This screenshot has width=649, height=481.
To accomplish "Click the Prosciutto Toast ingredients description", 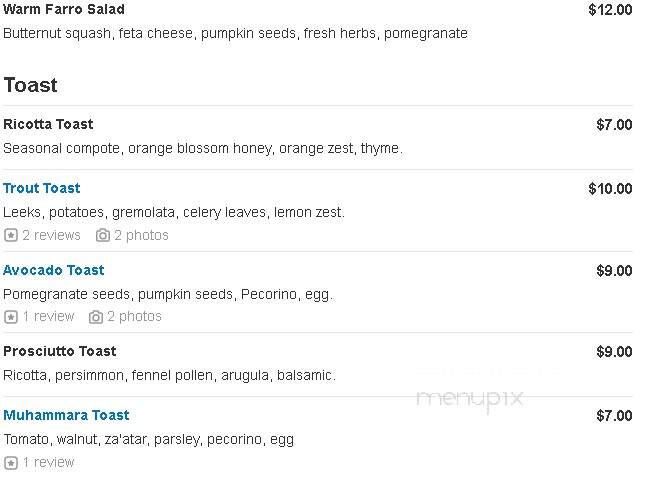I will (x=169, y=375).
